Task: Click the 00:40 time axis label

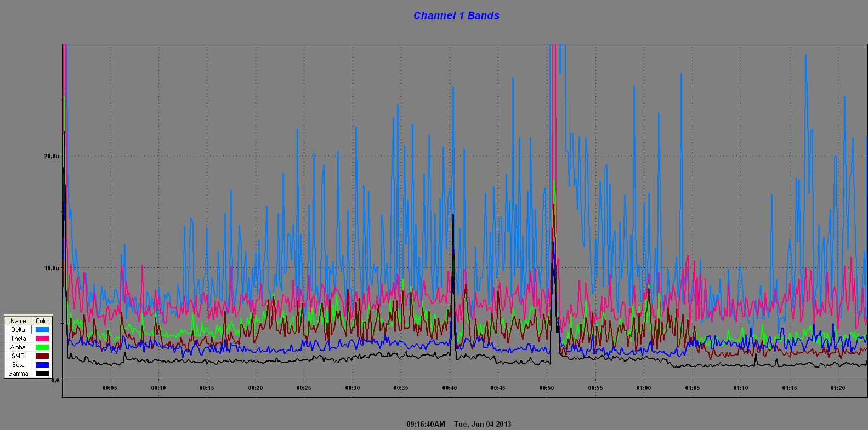Action: click(x=450, y=388)
